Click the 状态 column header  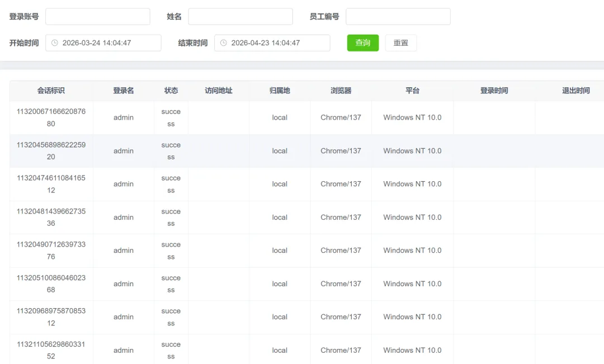[x=171, y=91]
